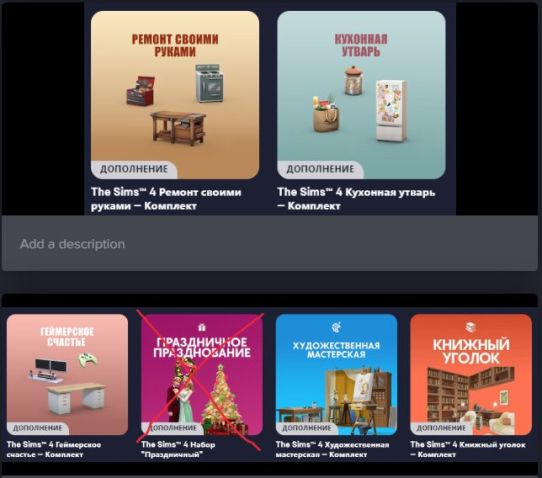Select the Геймерское счастье kit thumbnail
This screenshot has height=478, width=542.
tap(67, 375)
